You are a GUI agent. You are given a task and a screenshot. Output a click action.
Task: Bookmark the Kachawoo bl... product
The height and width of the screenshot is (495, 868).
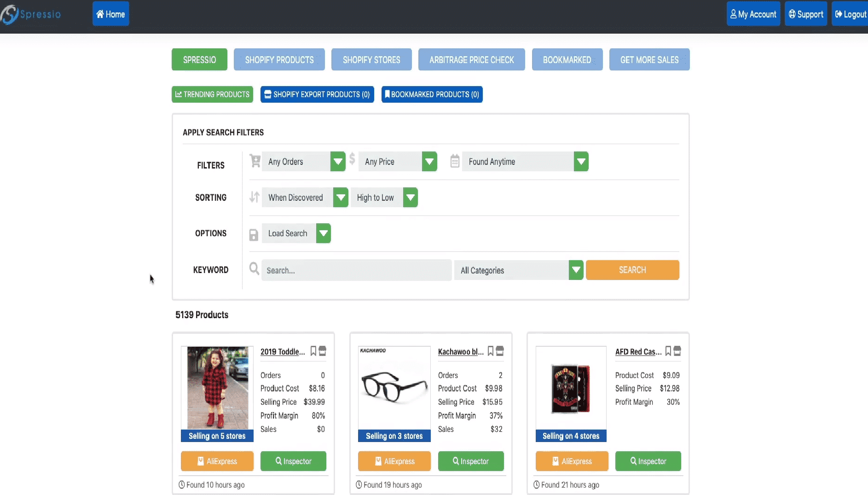click(x=491, y=351)
